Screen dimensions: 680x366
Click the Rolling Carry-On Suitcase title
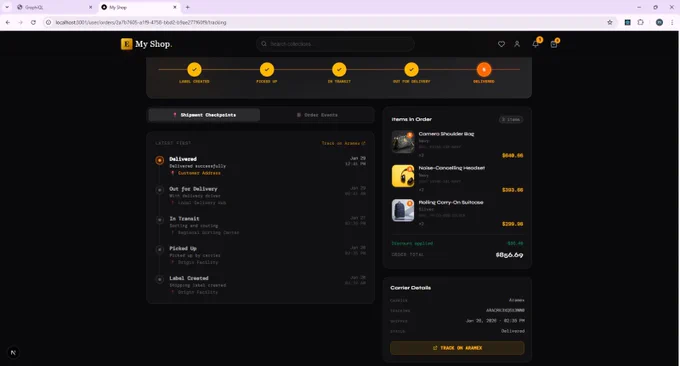point(451,203)
